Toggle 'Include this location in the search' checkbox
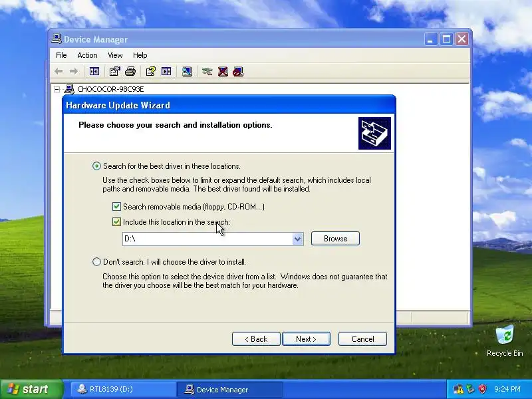 point(116,222)
